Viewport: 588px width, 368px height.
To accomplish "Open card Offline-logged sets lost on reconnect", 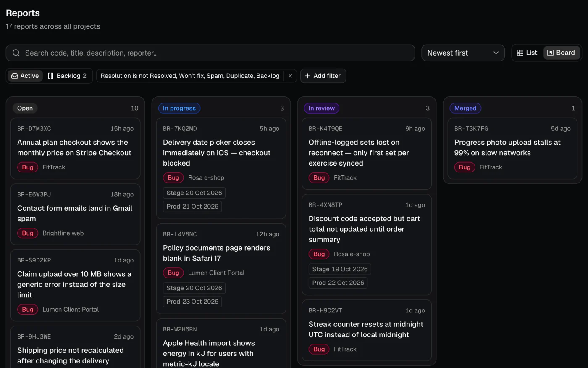I will coord(367,154).
